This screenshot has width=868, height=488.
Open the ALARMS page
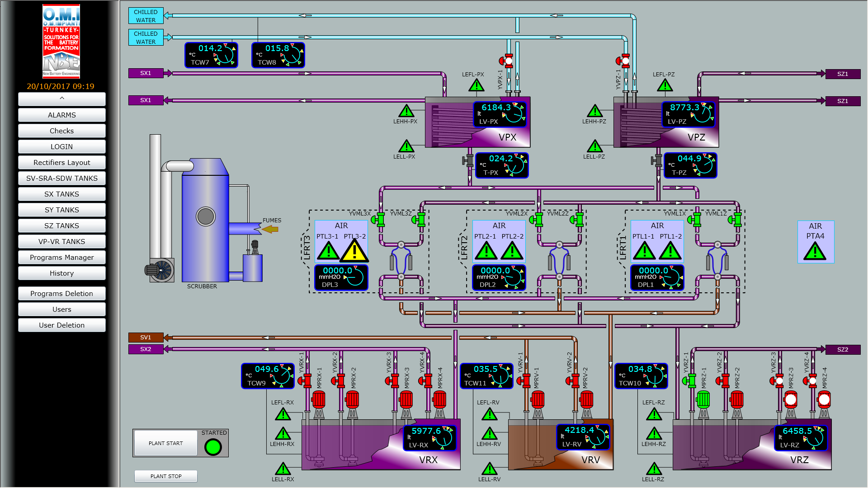point(62,115)
